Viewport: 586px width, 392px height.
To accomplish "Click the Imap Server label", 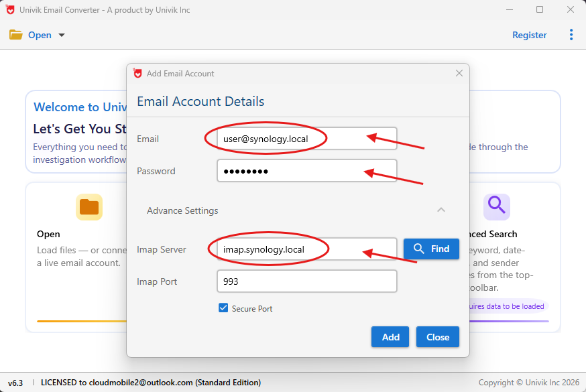I will click(162, 249).
